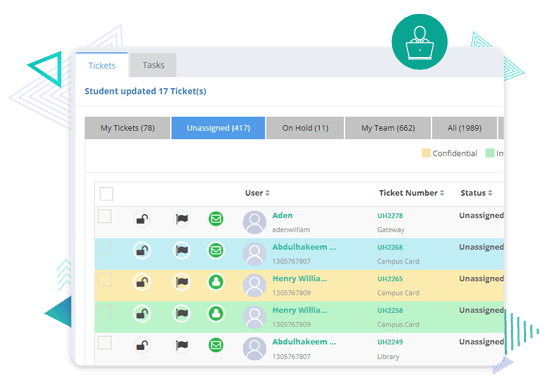Click the green mail icon for ticket UH2268

click(x=216, y=251)
